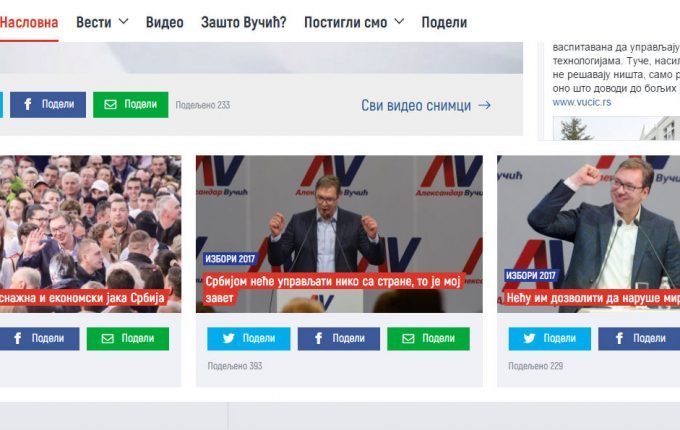Open the www.vucic.rs link
The image size is (680, 430).
pos(582,102)
